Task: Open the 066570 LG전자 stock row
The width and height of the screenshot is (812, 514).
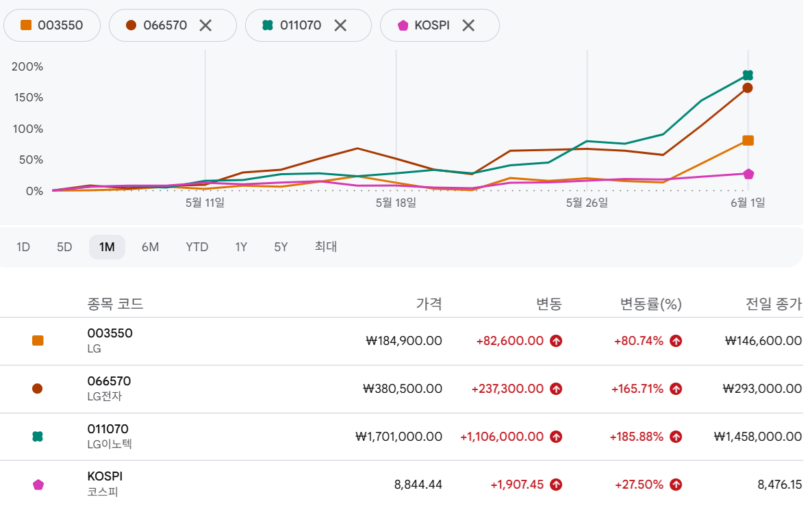Action: click(x=401, y=389)
